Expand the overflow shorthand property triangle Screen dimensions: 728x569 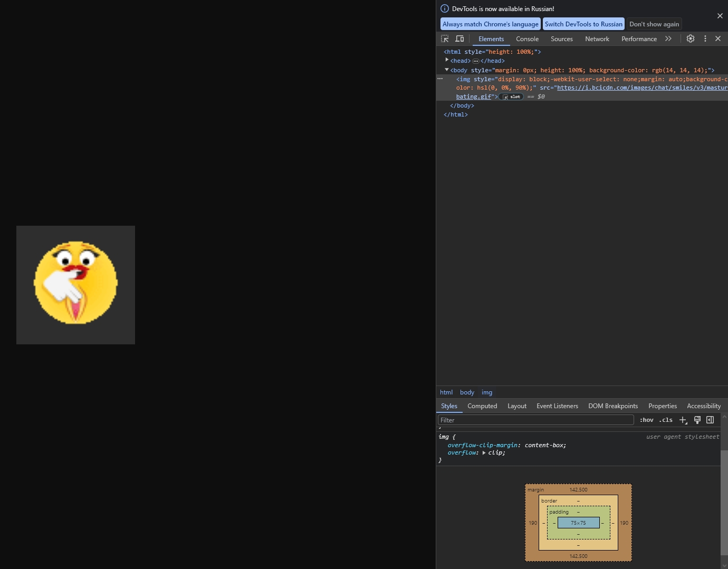click(484, 452)
